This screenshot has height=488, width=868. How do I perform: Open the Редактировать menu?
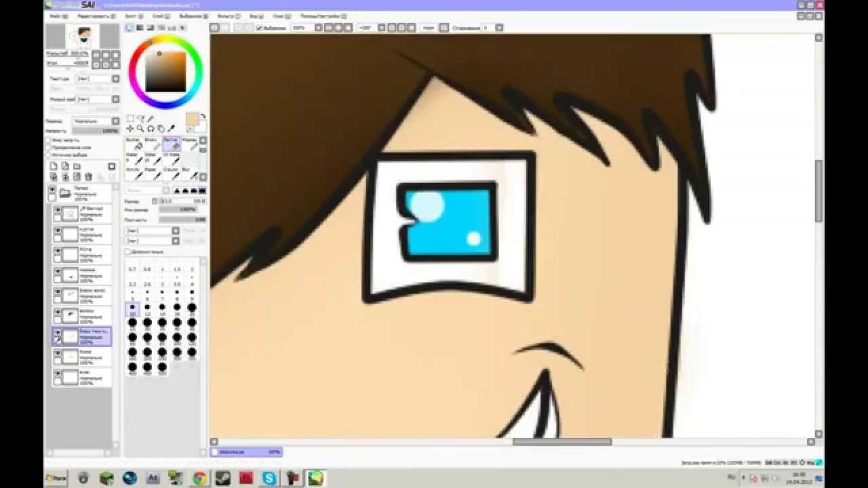click(96, 16)
